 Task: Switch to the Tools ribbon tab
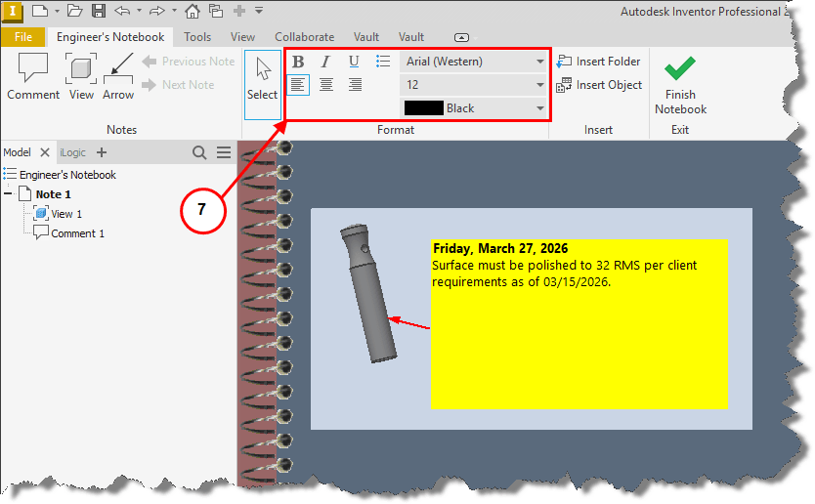click(197, 37)
